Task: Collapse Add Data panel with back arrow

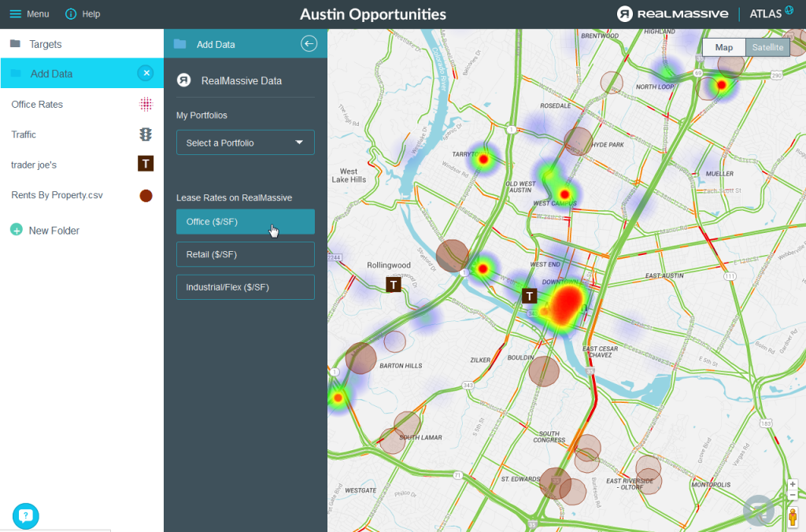Action: (309, 44)
